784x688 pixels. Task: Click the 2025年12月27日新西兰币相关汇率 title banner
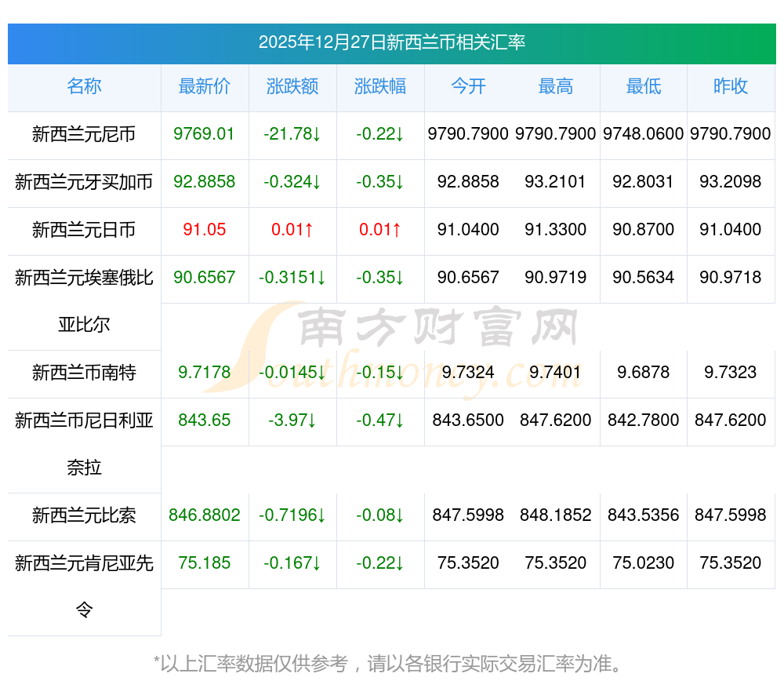click(x=391, y=42)
